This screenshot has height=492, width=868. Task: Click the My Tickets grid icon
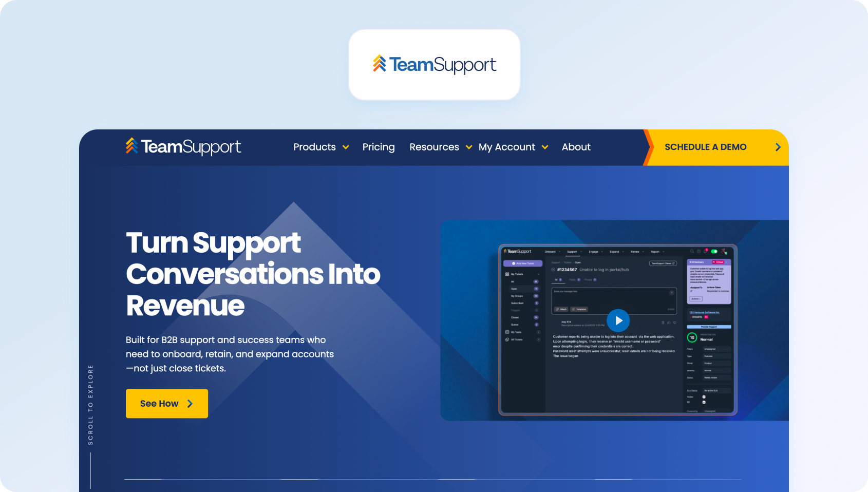(x=507, y=274)
